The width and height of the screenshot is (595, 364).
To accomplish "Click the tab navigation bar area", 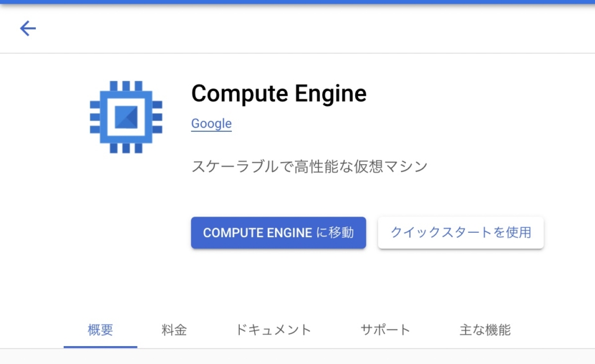I will click(x=297, y=330).
